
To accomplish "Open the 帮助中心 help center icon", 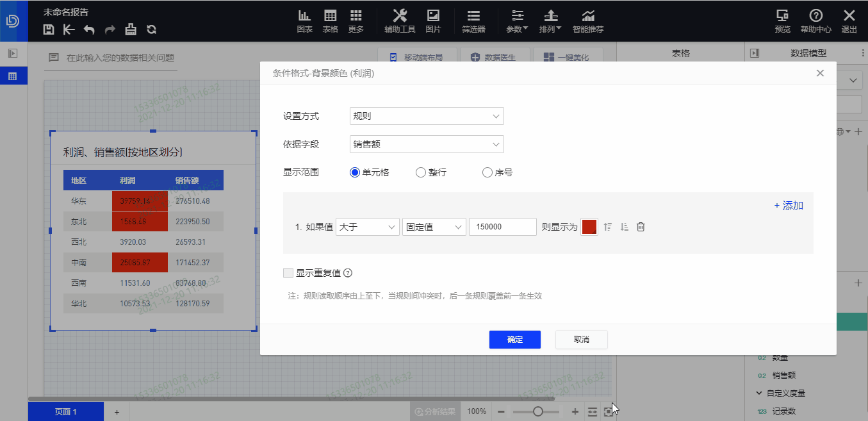I will click(x=815, y=20).
